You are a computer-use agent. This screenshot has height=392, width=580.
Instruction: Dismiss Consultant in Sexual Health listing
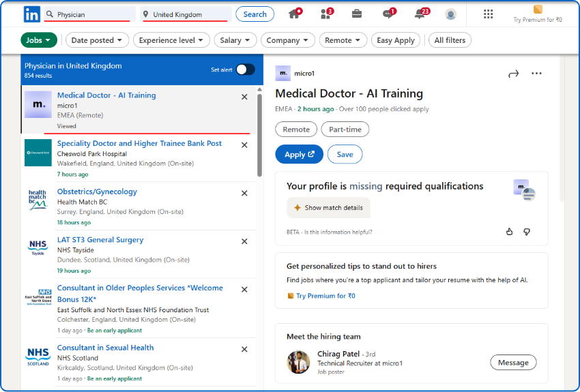244,349
